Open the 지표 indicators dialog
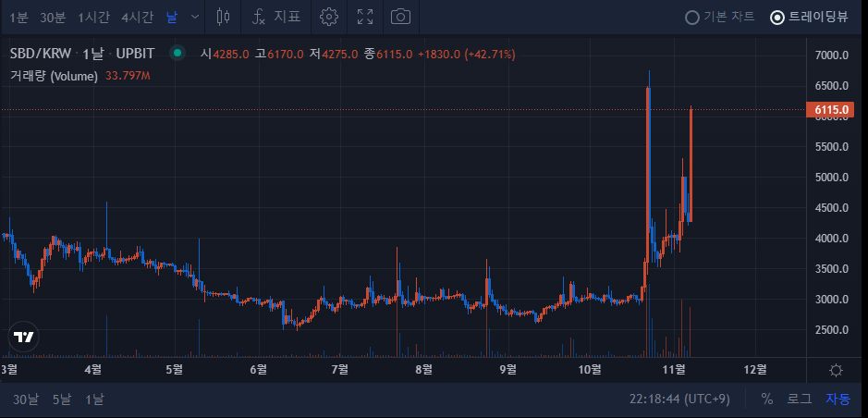Viewport: 868px width, 418px height. 275,17
